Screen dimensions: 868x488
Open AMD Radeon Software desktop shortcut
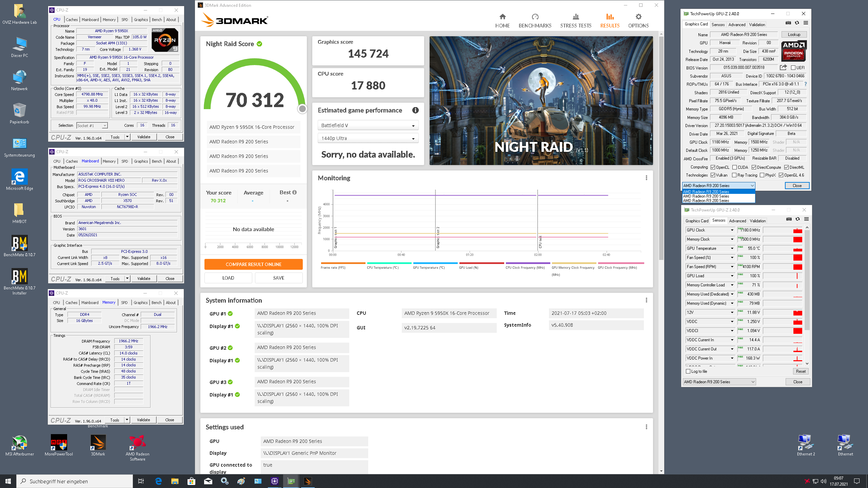click(x=137, y=448)
